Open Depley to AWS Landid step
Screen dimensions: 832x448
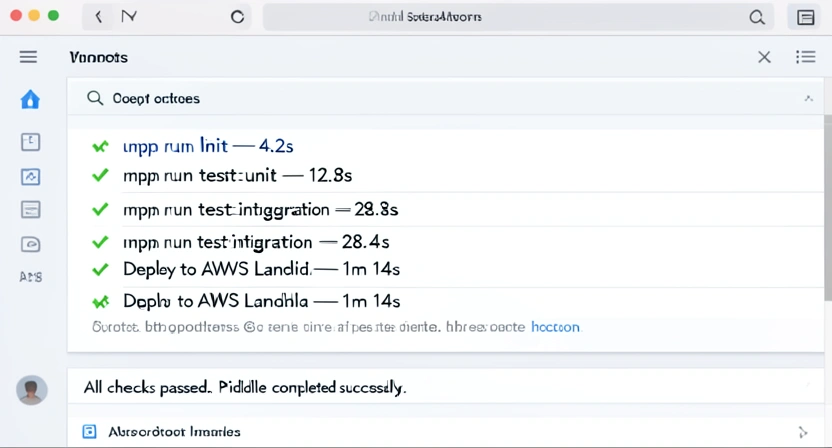pyautogui.click(x=262, y=269)
